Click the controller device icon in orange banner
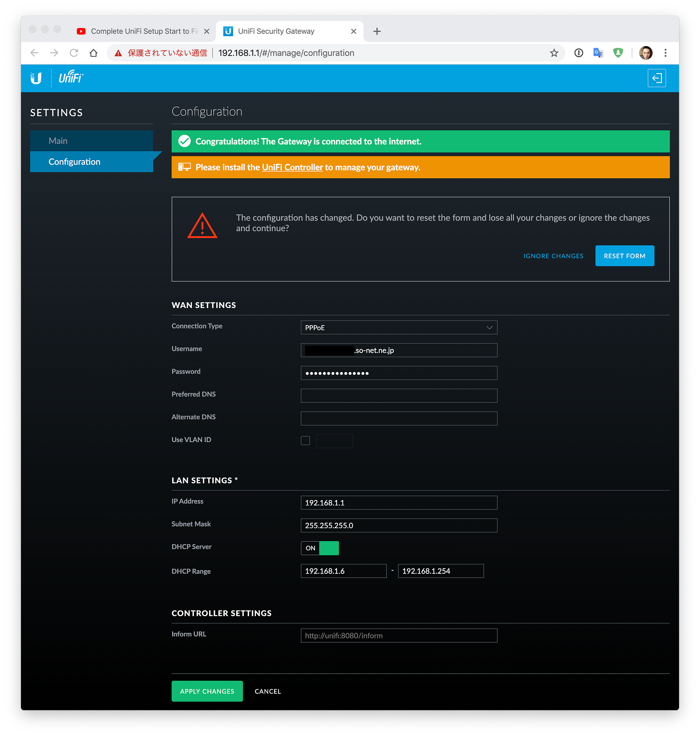Viewport: 700px width, 736px height. (x=184, y=167)
